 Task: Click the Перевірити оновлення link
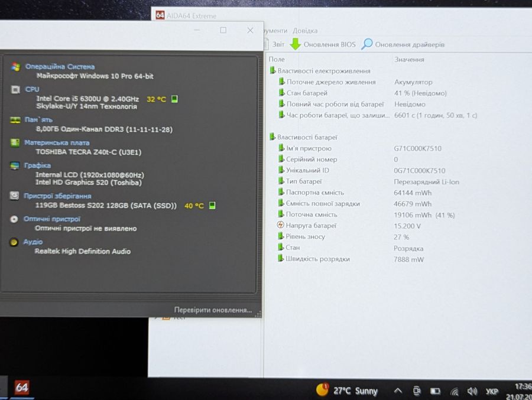[213, 310]
